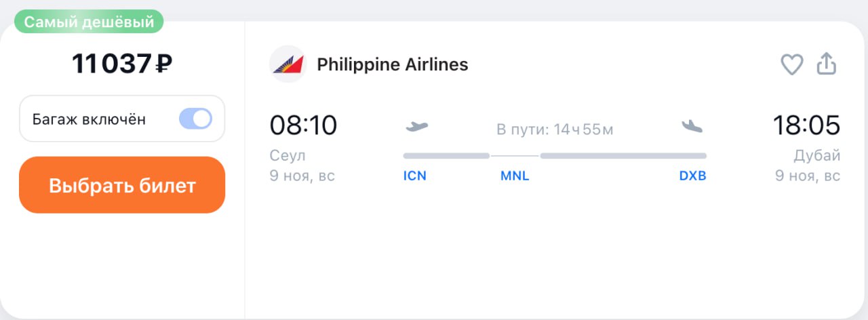This screenshot has width=868, height=320.
Task: Click the 08:10 departure time
Action: [x=303, y=125]
